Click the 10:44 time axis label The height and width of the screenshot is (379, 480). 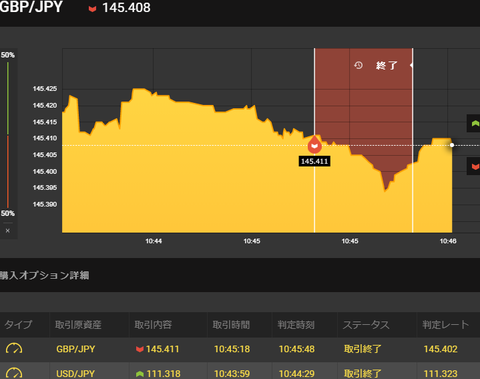tap(153, 241)
